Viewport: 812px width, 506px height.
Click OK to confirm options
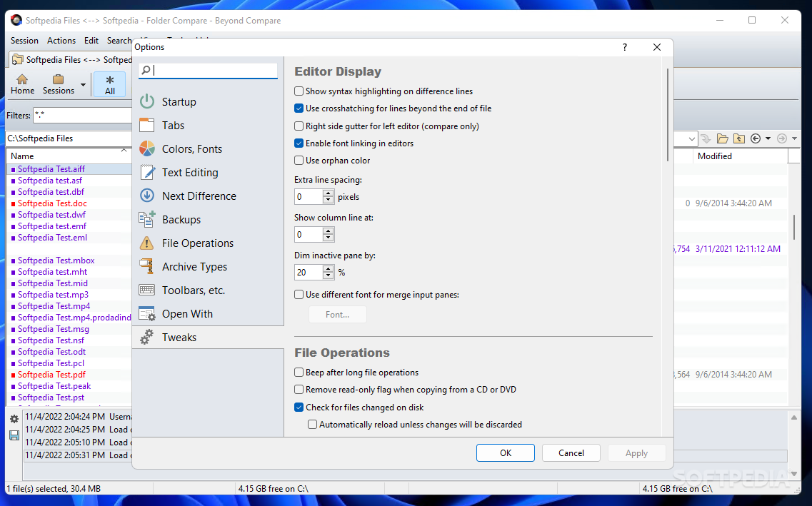pyautogui.click(x=506, y=452)
